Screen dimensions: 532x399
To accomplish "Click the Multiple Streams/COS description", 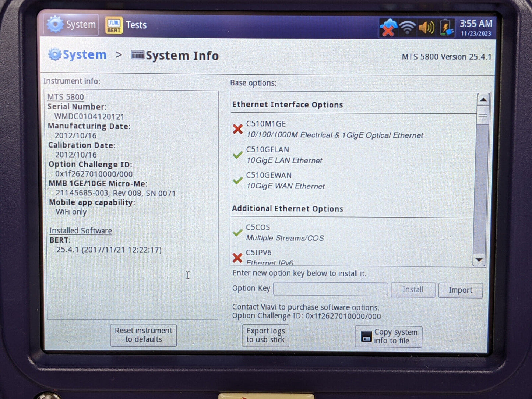I will tap(285, 238).
